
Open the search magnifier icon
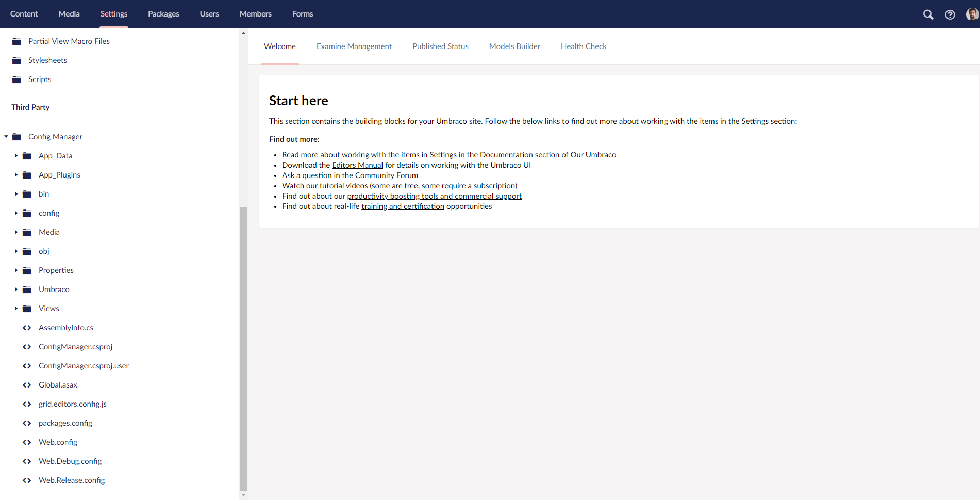pyautogui.click(x=928, y=14)
